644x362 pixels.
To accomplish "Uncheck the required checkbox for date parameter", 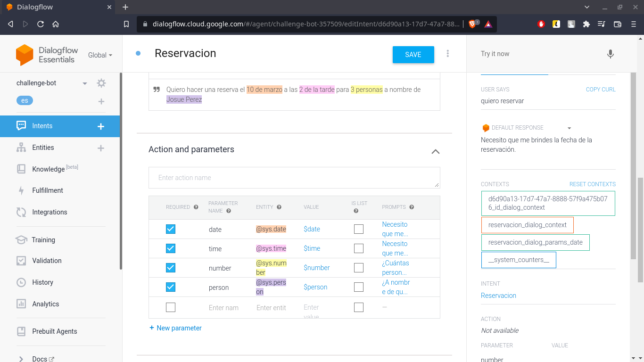I will coord(170,229).
